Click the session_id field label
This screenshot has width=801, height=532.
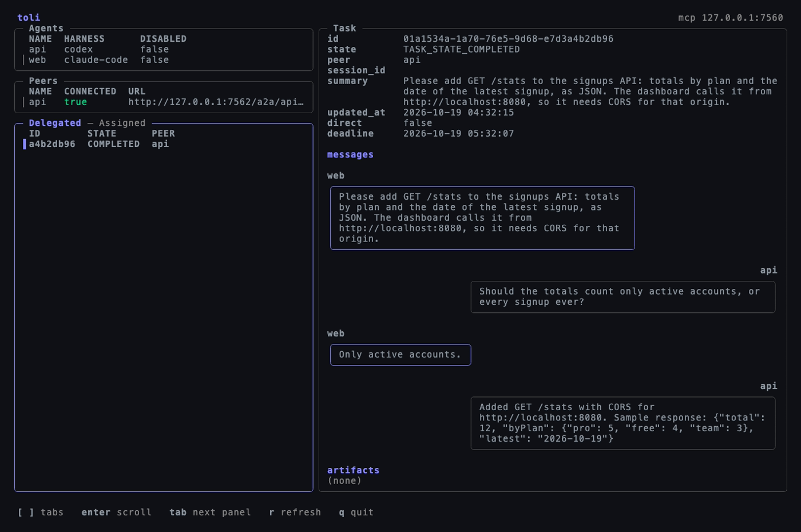(356, 71)
